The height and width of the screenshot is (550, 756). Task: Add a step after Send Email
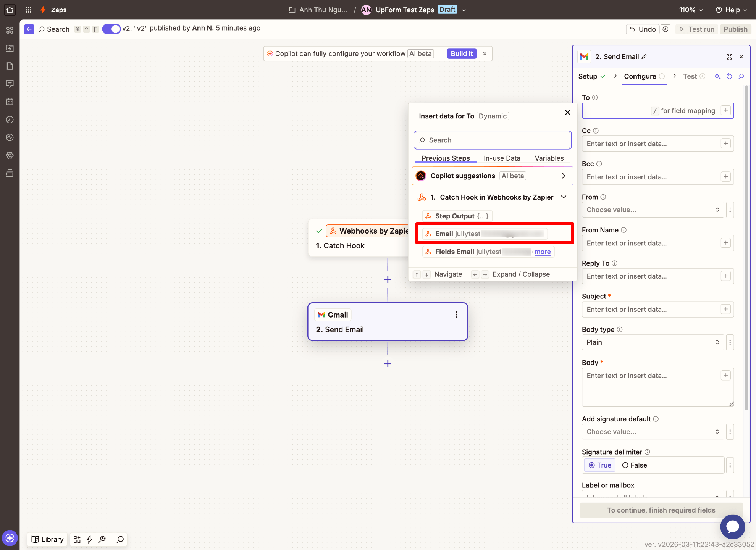click(388, 364)
